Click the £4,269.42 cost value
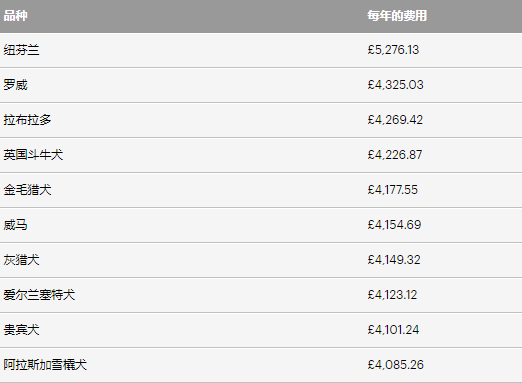Screen dimensions: 522x383 click(x=395, y=120)
